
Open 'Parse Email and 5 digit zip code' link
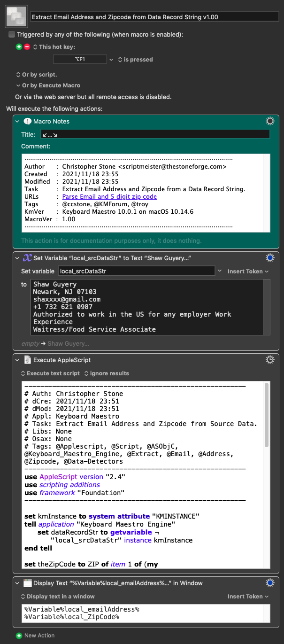click(109, 196)
